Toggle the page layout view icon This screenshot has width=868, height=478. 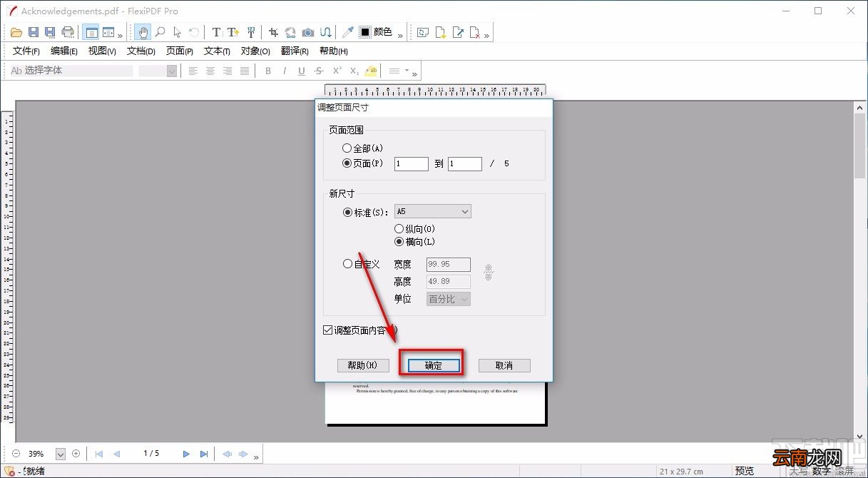[91, 32]
